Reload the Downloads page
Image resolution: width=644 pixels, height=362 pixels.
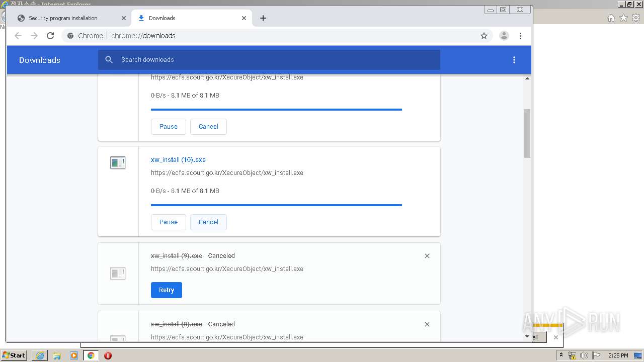pos(50,36)
